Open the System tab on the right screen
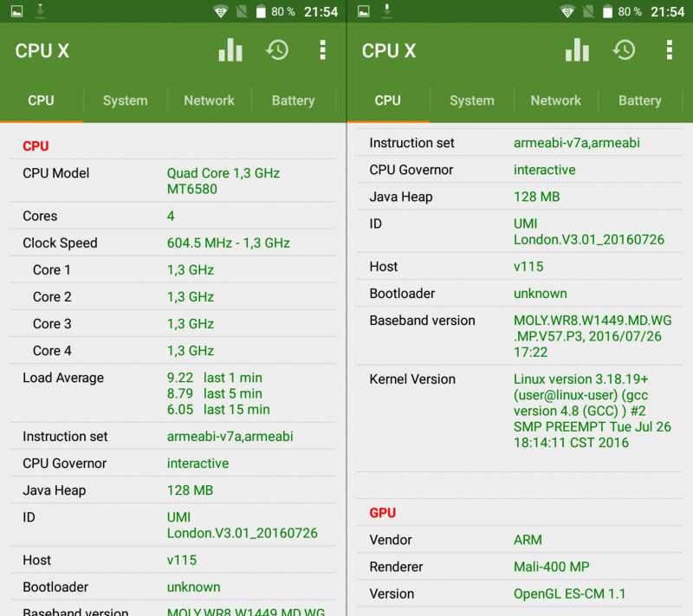Image resolution: width=693 pixels, height=616 pixels. [x=472, y=101]
